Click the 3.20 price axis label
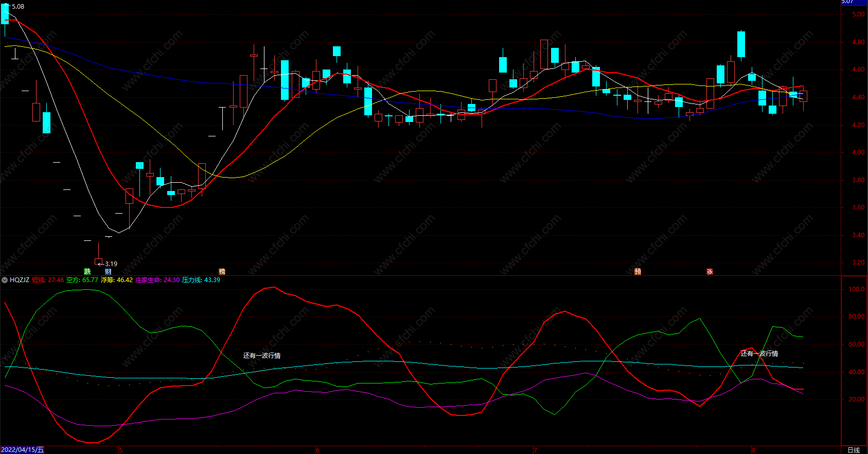 click(x=858, y=263)
